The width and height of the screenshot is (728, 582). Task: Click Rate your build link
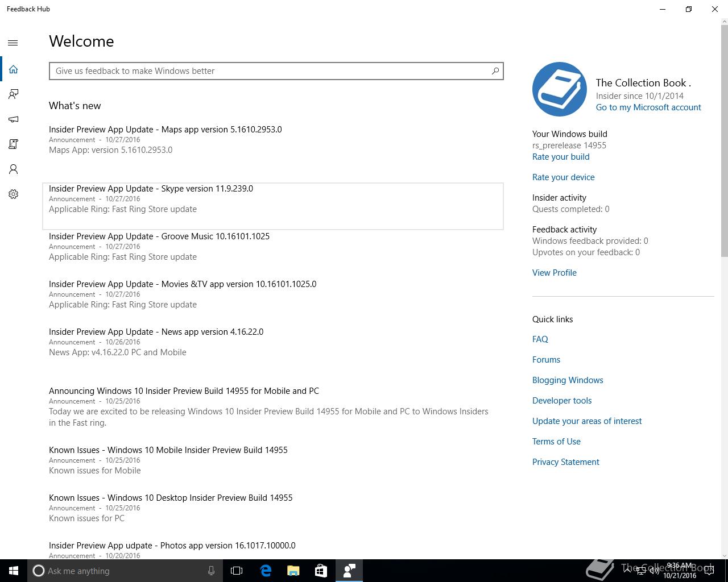tap(561, 157)
